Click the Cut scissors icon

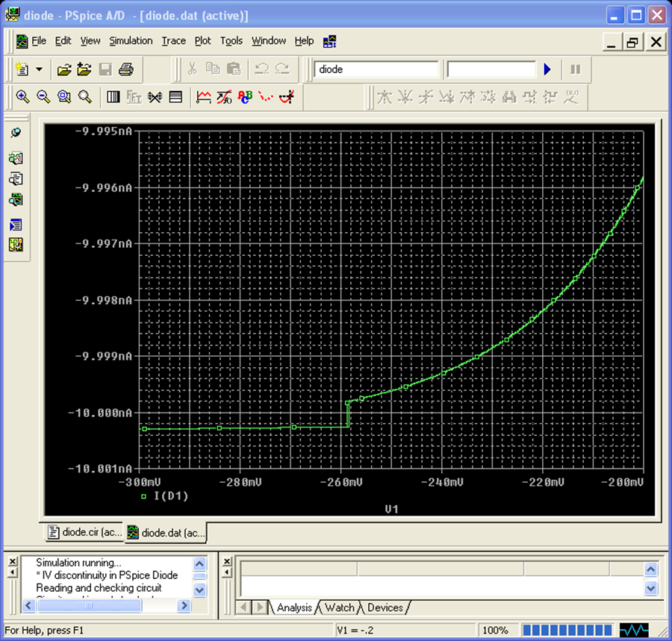(193, 69)
